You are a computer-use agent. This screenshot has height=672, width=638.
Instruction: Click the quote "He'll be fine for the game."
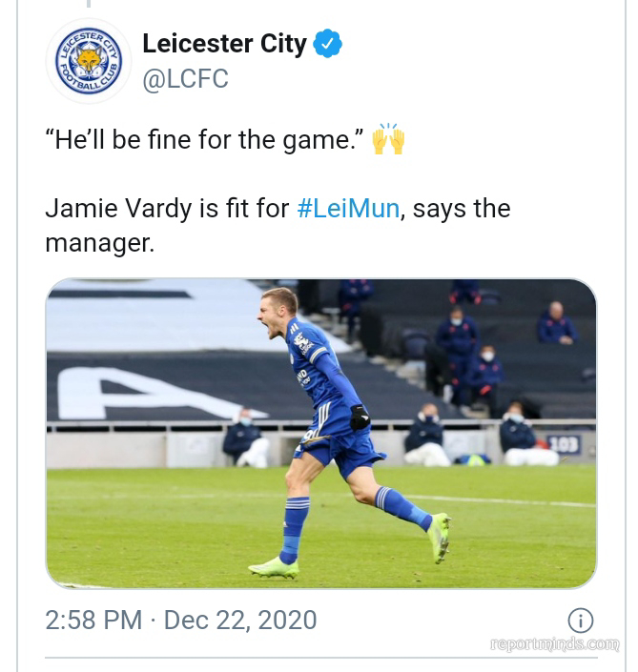[x=204, y=140]
